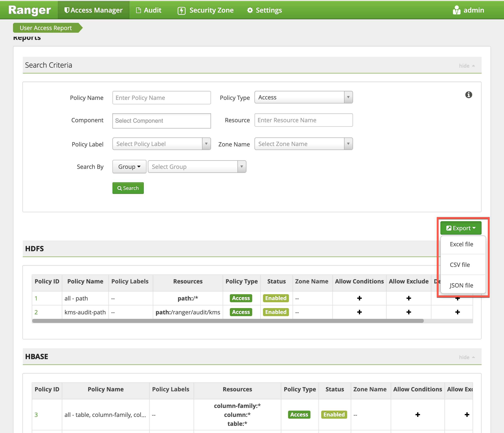This screenshot has height=433, width=504.
Task: Open Settings with gear icon
Action: 264,10
